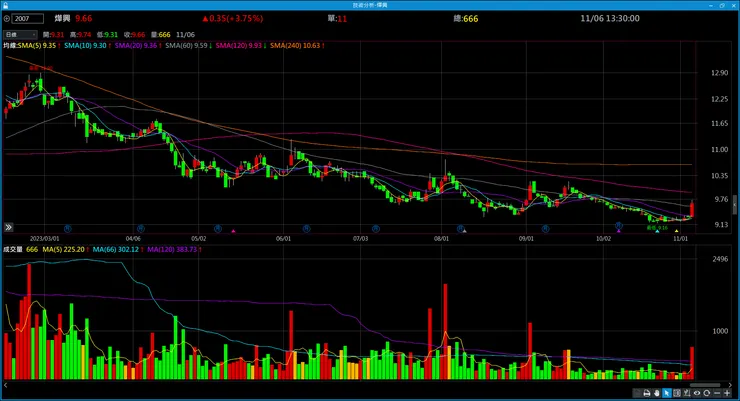
Task: Click MA(66) 302.12 volume label
Action: click(116, 249)
